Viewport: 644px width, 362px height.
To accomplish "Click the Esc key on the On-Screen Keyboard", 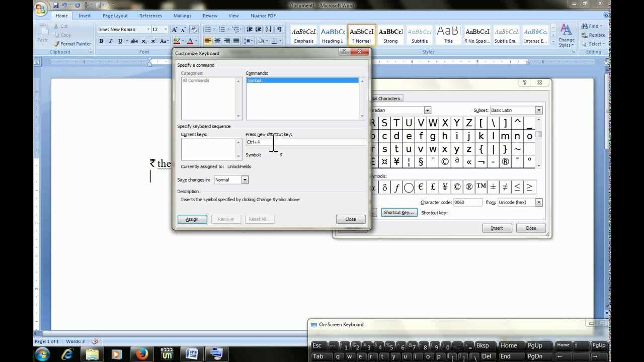I will 317,345.
